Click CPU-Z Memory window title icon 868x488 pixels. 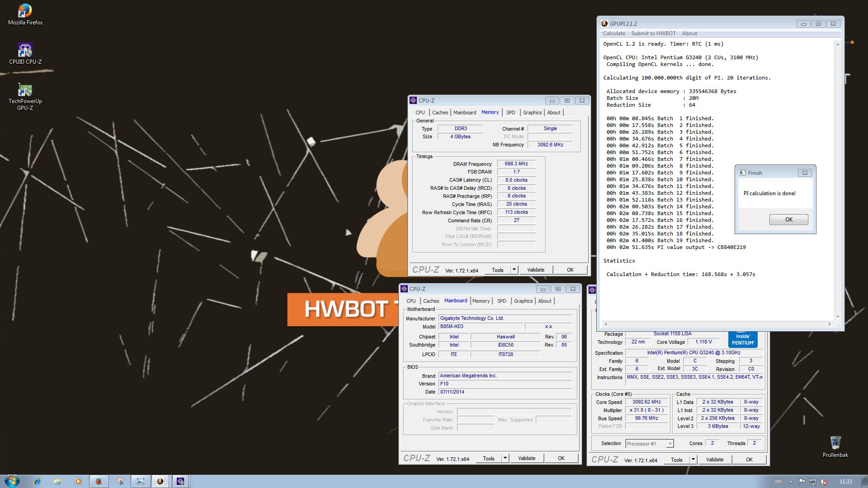point(413,100)
